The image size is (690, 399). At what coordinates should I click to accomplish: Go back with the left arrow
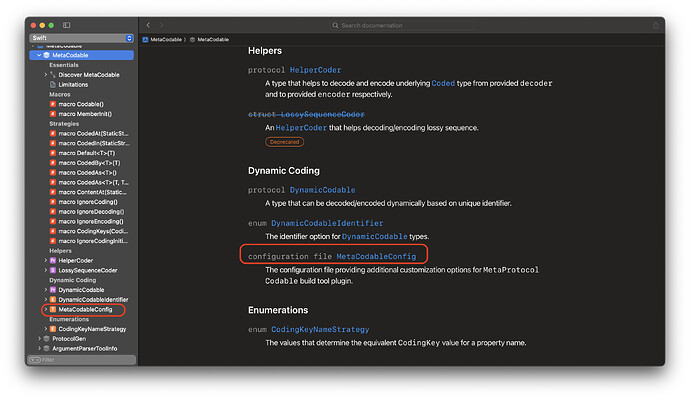[148, 25]
